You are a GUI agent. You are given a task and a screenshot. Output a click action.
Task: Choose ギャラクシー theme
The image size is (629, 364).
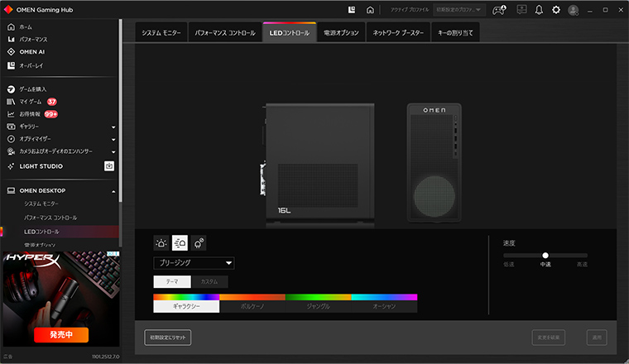tap(186, 306)
